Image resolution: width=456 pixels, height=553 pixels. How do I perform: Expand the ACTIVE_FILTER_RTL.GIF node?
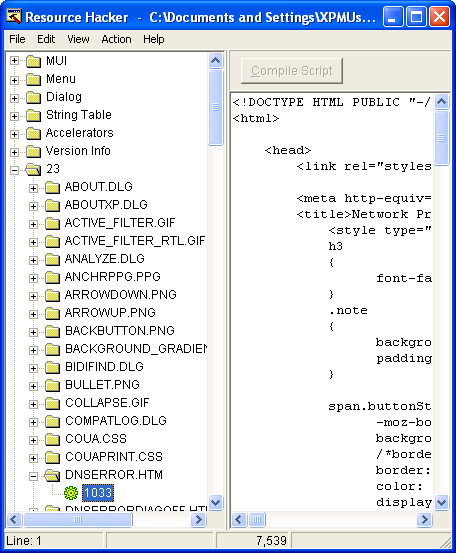tap(34, 242)
